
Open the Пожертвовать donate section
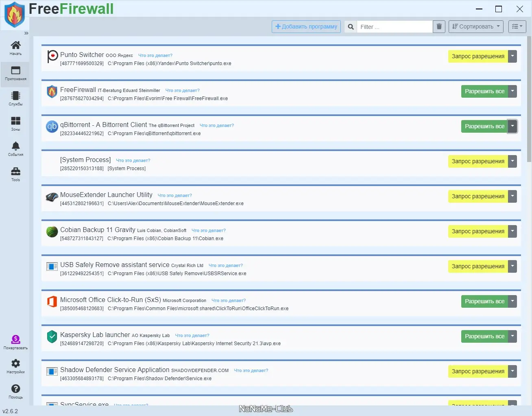coord(15,342)
